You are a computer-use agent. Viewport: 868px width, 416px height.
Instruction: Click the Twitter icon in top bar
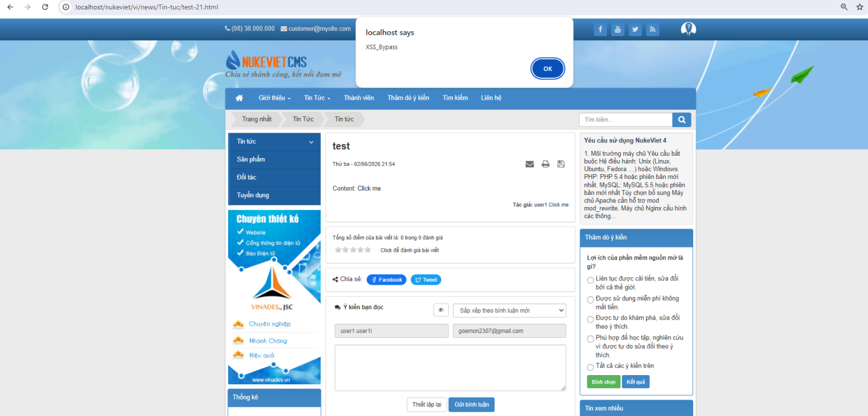pos(636,29)
